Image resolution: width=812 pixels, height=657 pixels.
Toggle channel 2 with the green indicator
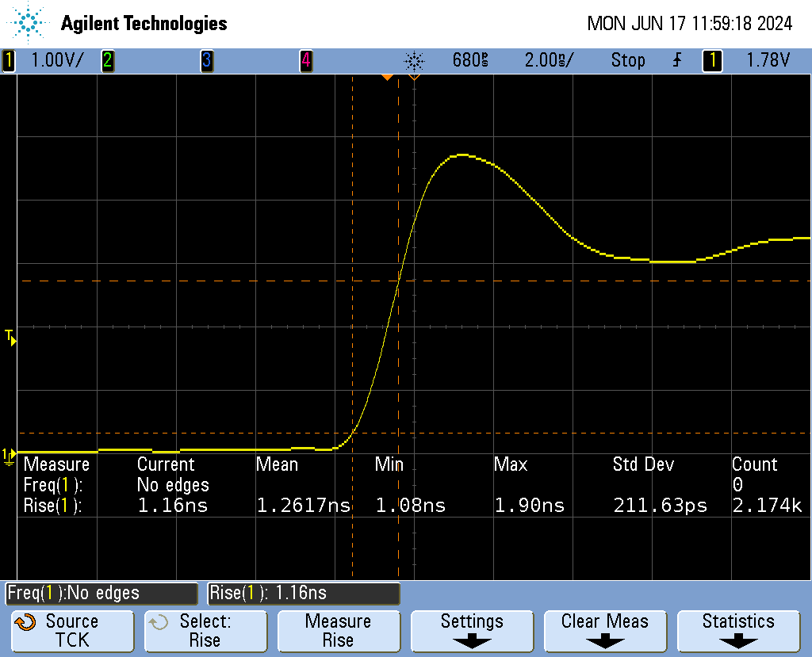(107, 60)
